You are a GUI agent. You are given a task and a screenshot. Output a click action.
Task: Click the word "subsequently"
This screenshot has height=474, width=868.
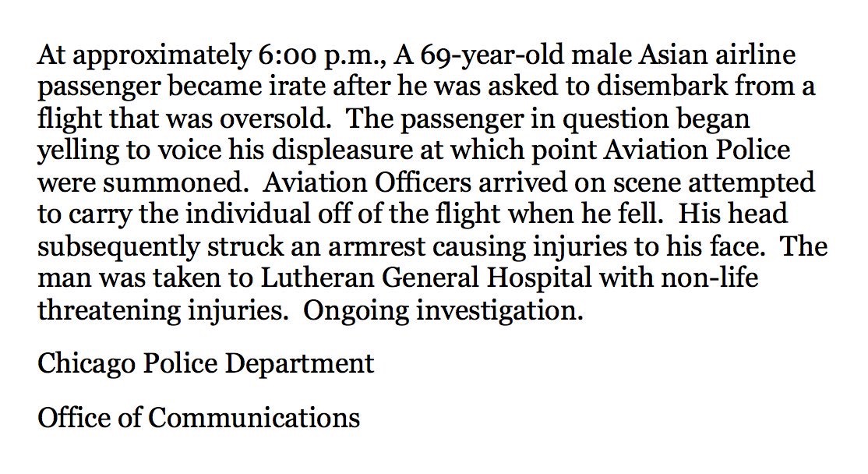(121, 247)
